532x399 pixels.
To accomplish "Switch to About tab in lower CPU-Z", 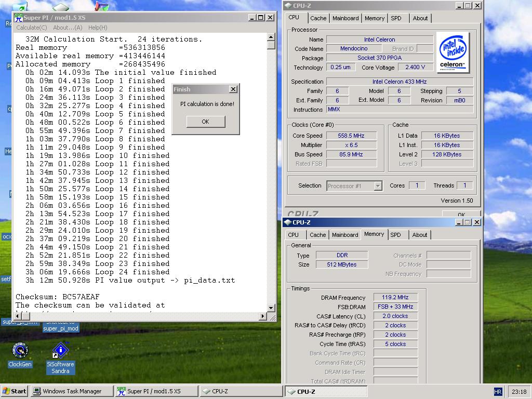I will tap(420, 235).
